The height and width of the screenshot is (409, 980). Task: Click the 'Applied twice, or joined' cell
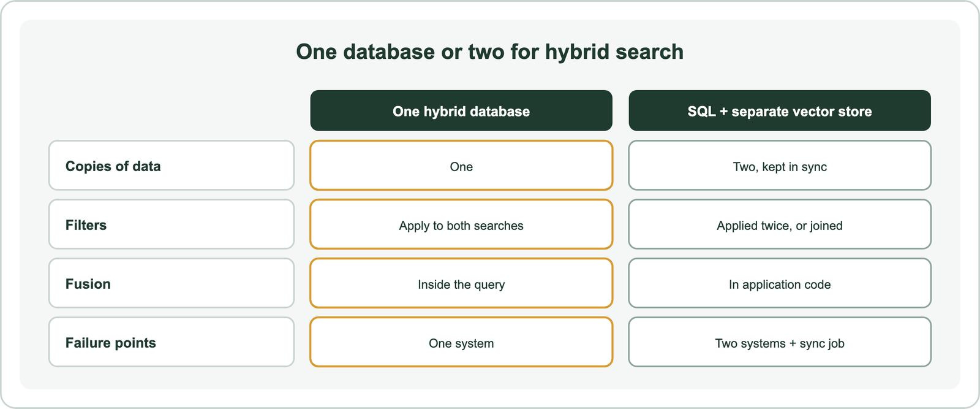(x=780, y=224)
